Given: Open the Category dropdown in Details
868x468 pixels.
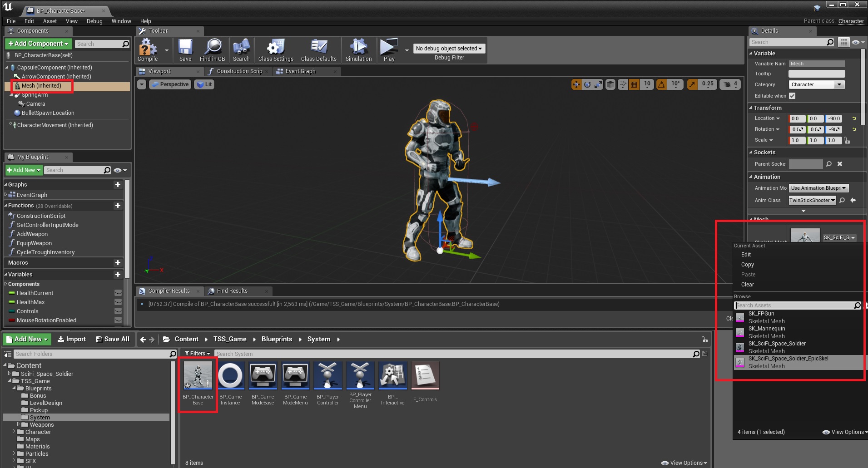Looking at the screenshot, I should pyautogui.click(x=816, y=84).
